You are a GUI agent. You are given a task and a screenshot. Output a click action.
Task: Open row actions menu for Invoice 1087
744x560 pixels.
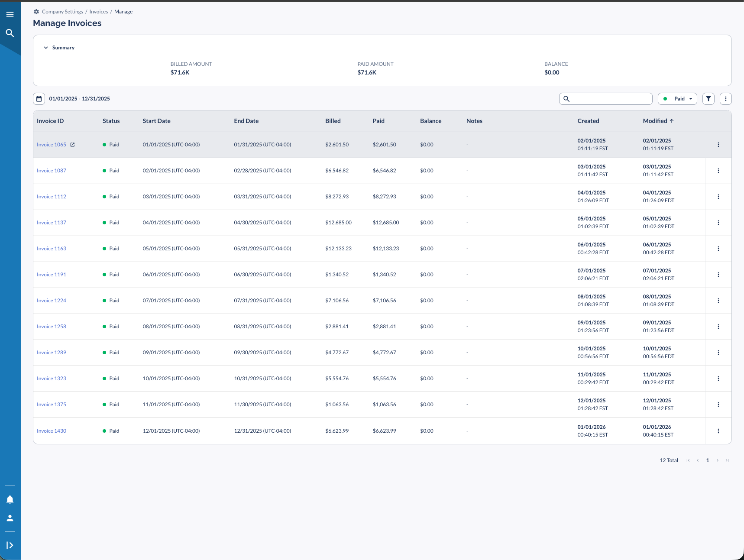click(x=718, y=171)
